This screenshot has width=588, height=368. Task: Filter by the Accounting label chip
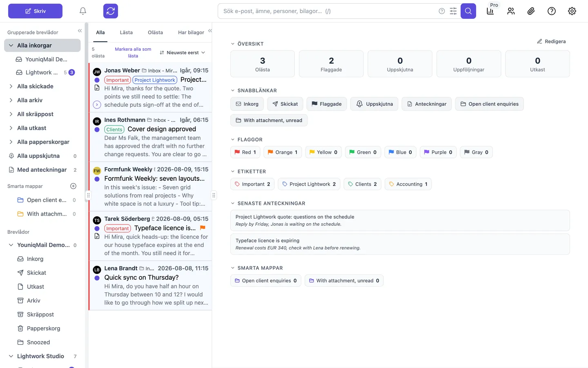[408, 184]
